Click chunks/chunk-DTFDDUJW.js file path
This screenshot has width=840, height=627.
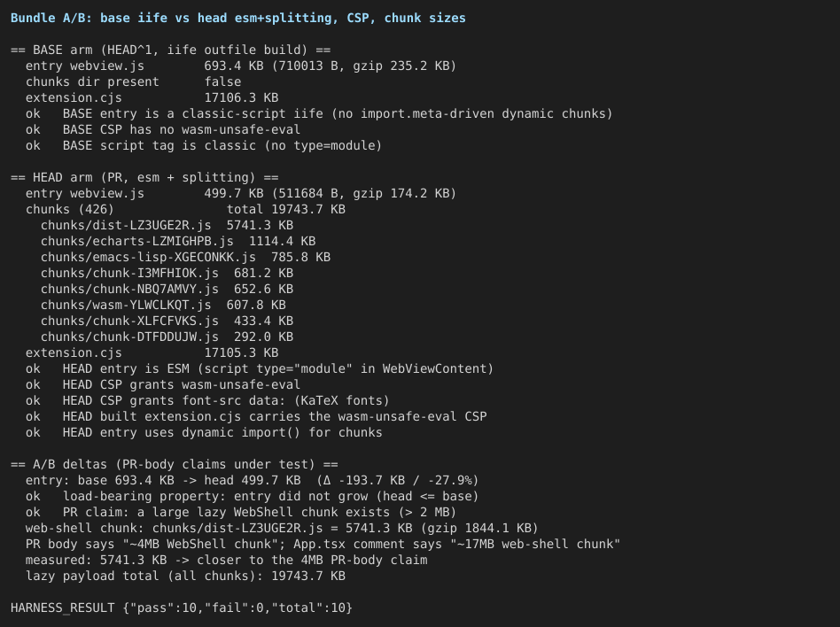pyautogui.click(x=129, y=337)
